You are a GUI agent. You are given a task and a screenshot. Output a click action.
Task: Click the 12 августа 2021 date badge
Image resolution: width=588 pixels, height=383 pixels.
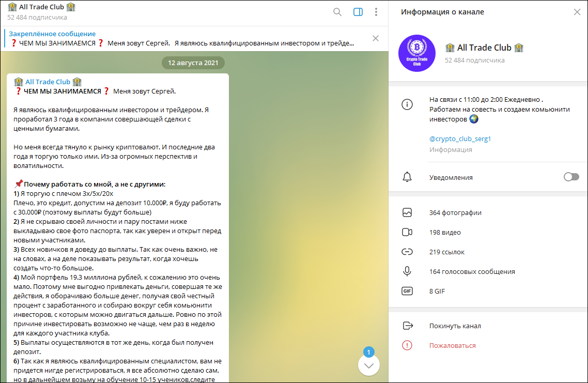[193, 63]
